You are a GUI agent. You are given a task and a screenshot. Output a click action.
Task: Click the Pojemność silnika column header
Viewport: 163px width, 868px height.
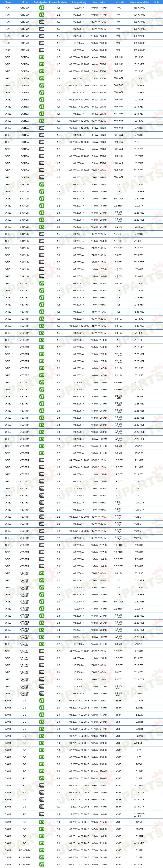[58, 2]
